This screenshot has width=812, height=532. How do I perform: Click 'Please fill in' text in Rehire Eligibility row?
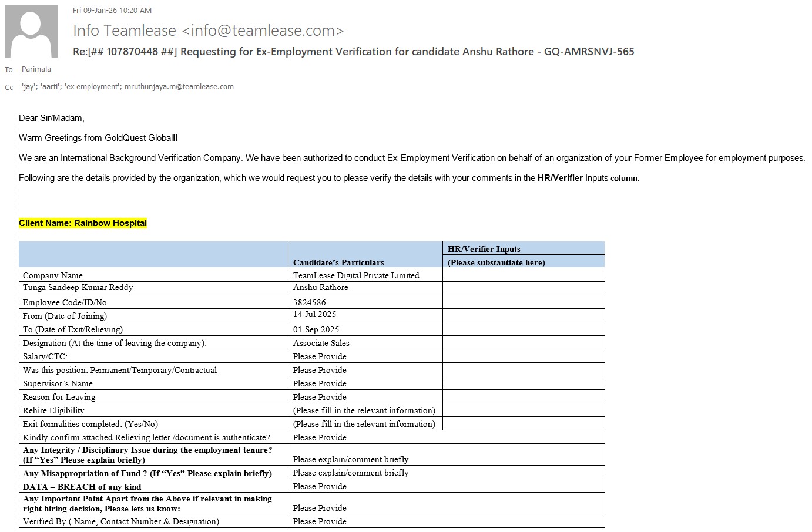364,410
